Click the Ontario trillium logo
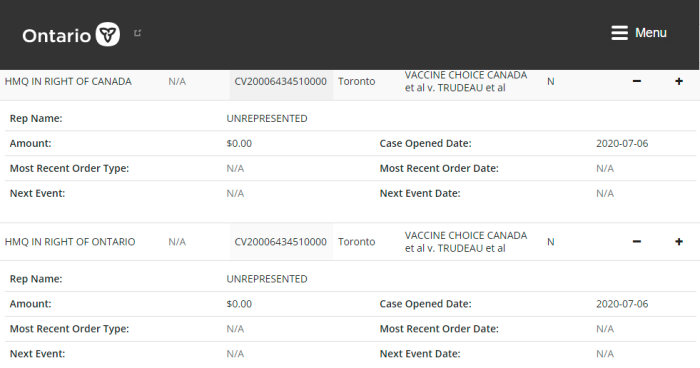 [108, 34]
